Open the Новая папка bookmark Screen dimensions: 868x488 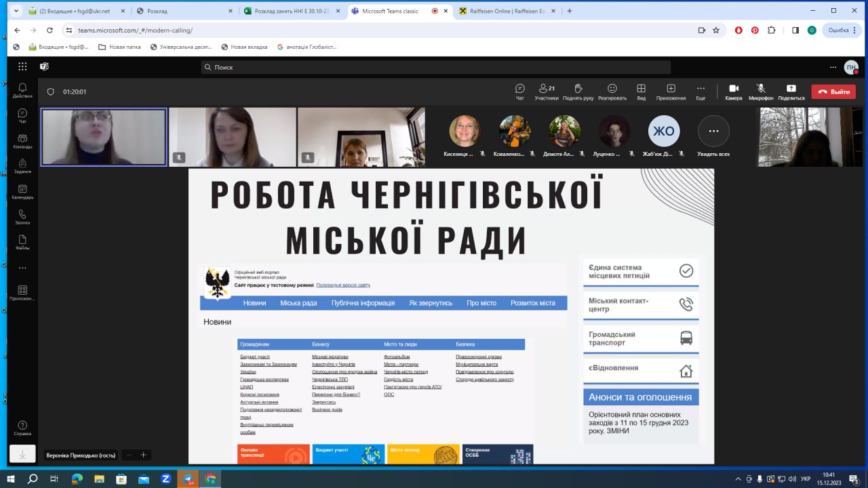[119, 47]
